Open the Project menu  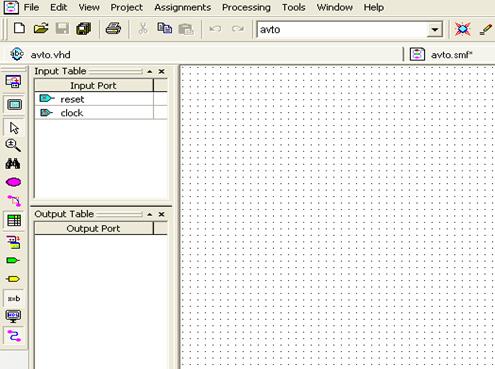pyautogui.click(x=126, y=7)
